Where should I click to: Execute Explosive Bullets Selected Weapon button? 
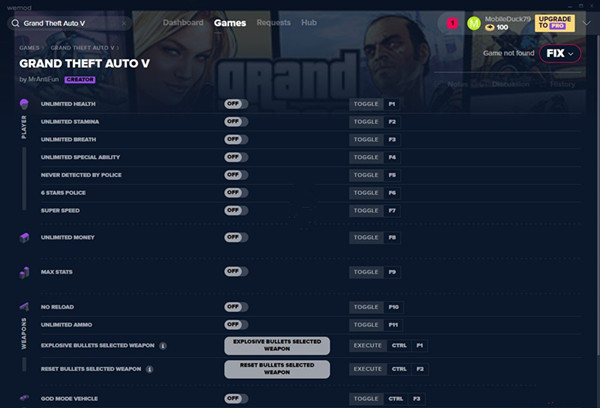277,346
